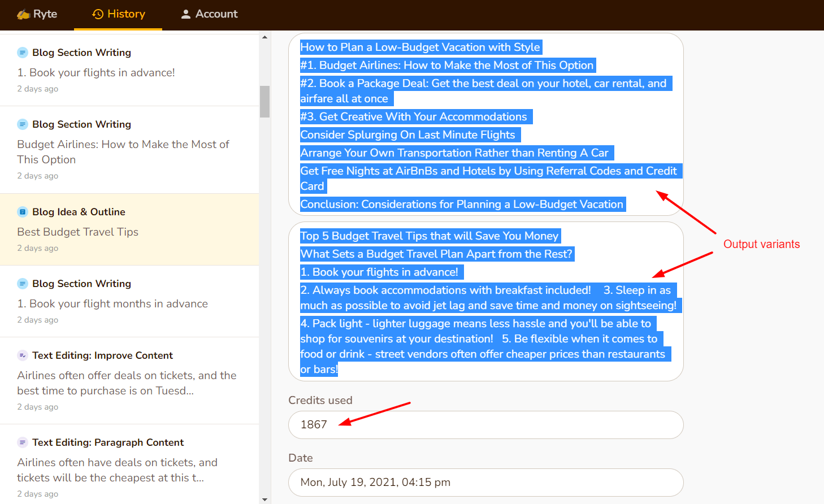The image size is (824, 504).
Task: Click the Paragraph Content entry icon
Action: coord(23,442)
